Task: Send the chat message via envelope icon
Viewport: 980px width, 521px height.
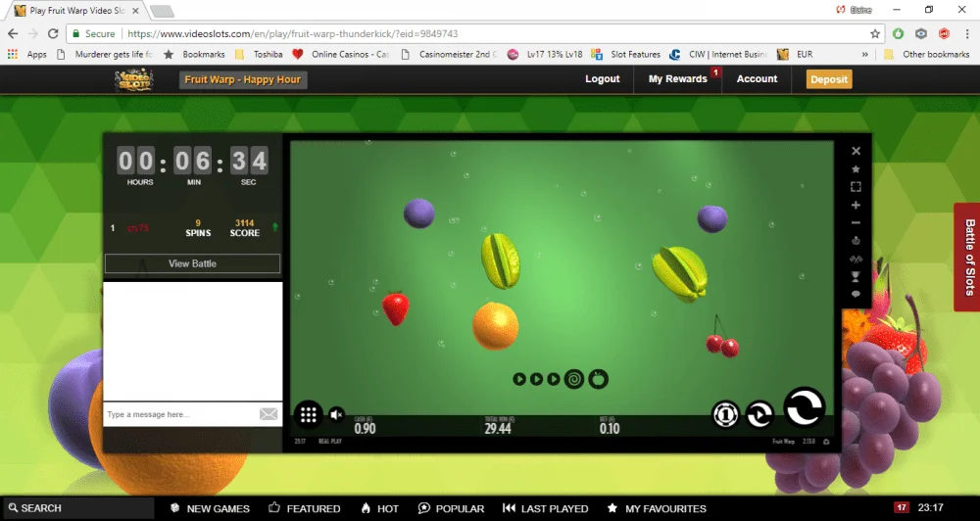Action: pyautogui.click(x=269, y=414)
